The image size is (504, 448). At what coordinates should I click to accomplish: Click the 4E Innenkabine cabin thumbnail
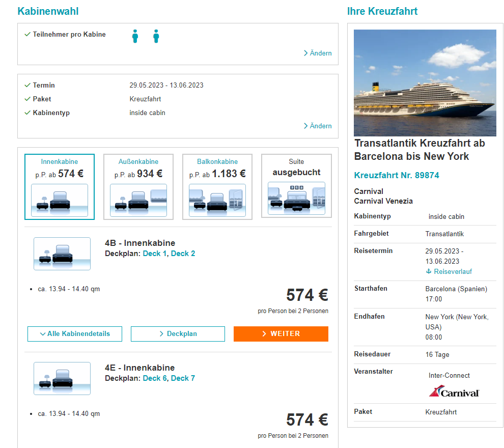(62, 378)
